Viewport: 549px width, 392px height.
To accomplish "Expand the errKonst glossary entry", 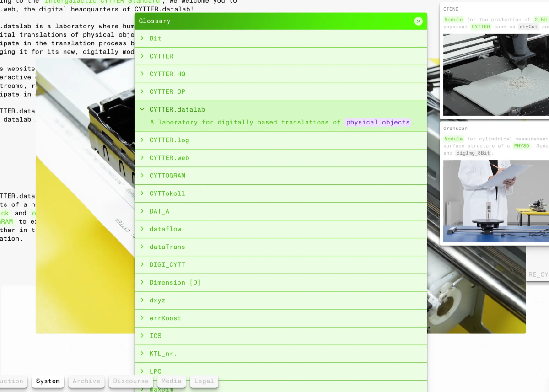I will (x=281, y=318).
